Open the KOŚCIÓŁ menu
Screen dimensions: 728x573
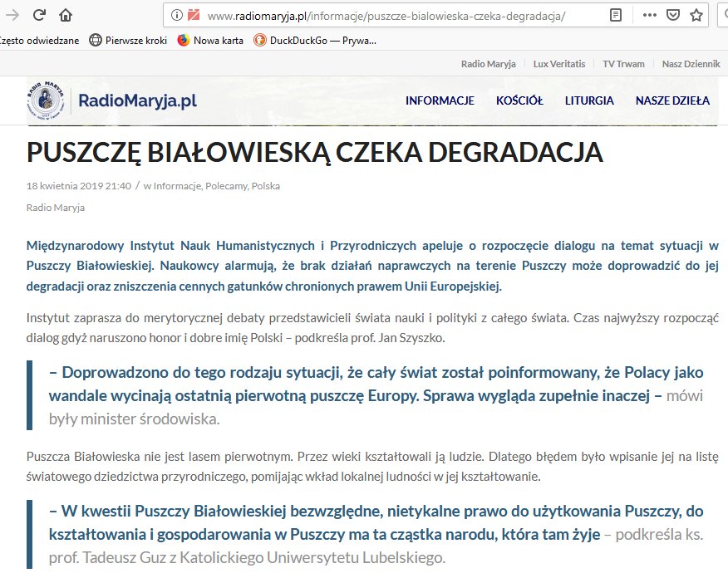point(519,100)
